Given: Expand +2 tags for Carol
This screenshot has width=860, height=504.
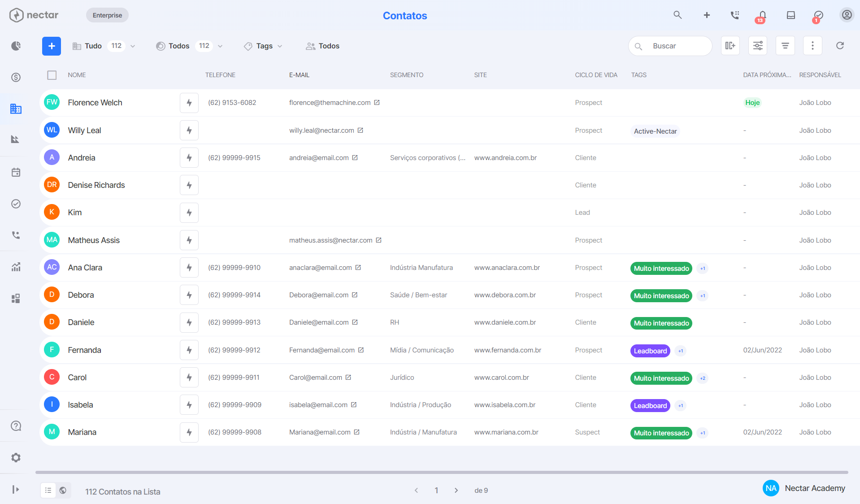Looking at the screenshot, I should click(703, 378).
